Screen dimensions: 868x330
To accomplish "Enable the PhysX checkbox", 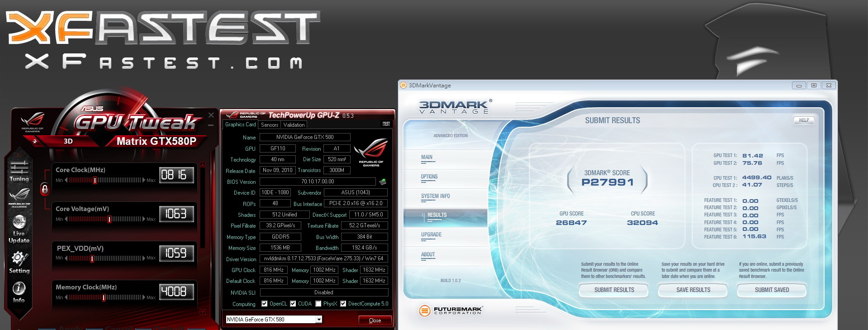I will pyautogui.click(x=318, y=304).
